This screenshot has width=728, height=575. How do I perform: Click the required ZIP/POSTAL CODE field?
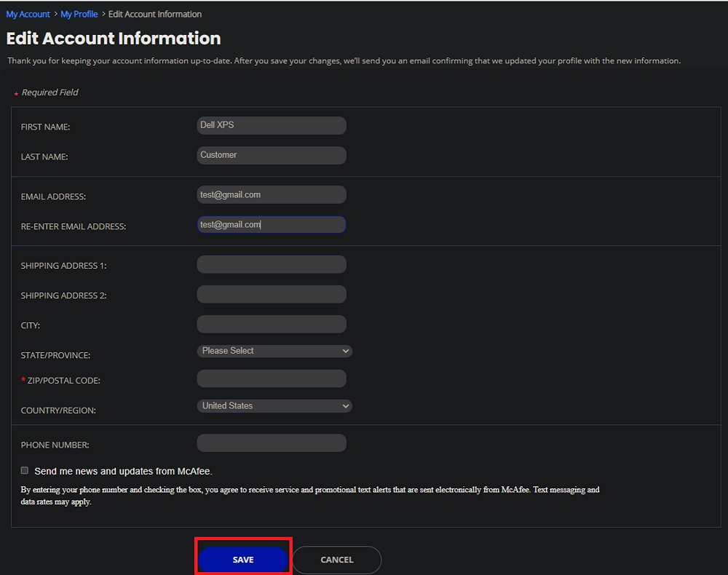point(271,378)
